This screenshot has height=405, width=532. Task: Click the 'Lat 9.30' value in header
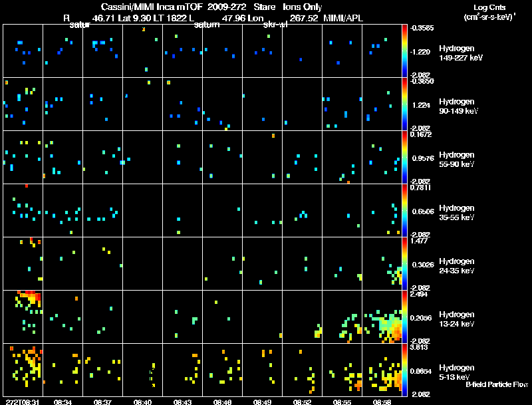point(134,18)
